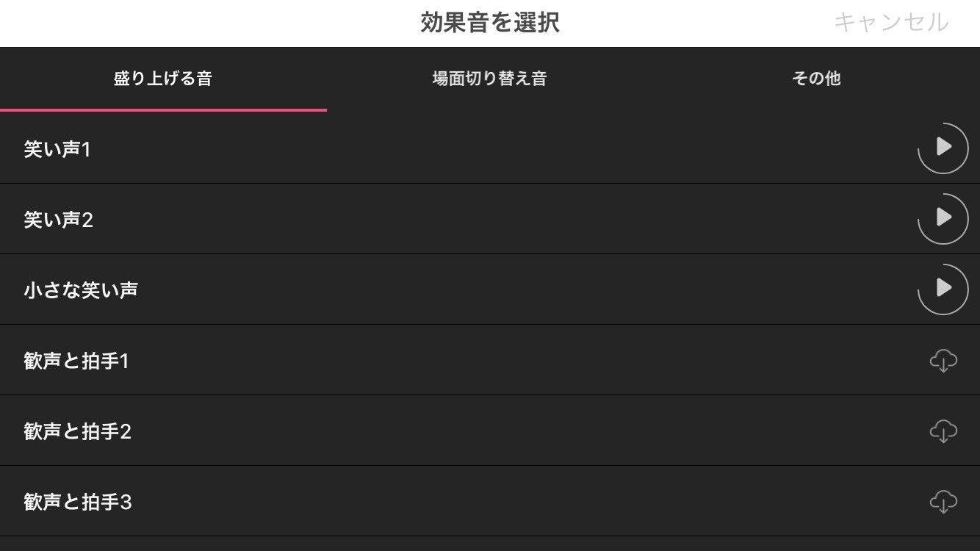Pick the 歓声と拍手3 row label

pos(78,502)
